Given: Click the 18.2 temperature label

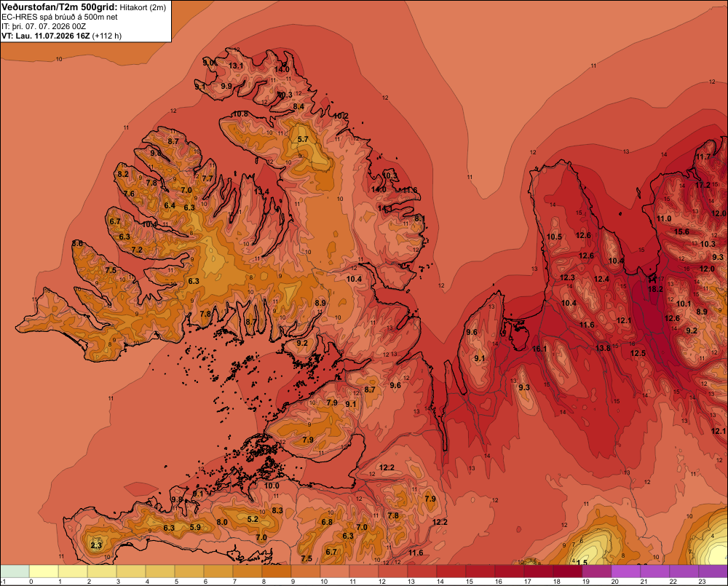Looking at the screenshot, I should pos(655,289).
